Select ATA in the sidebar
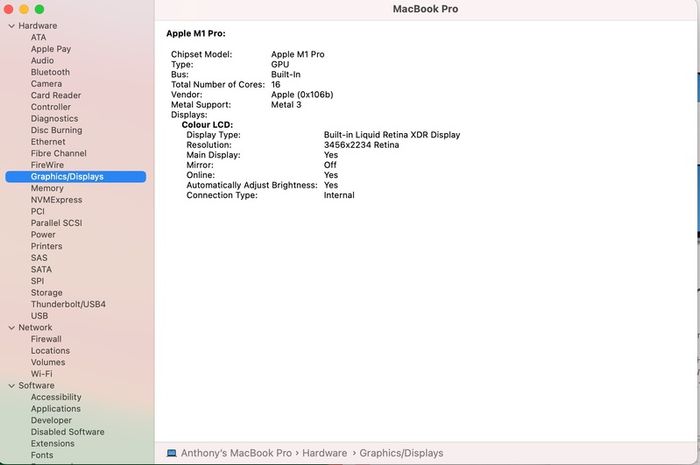Viewport: 700px width, 465px height. pyautogui.click(x=38, y=37)
